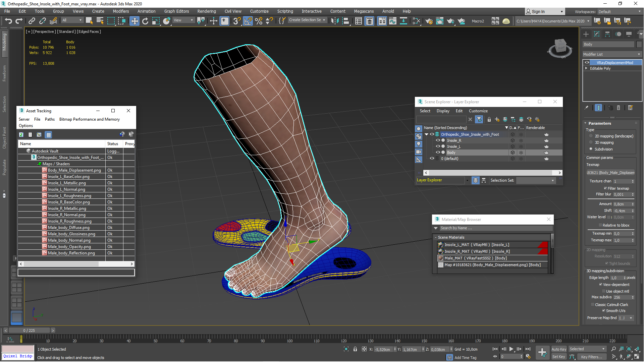Click the Auto Key button
644x362 pixels.
559,349
